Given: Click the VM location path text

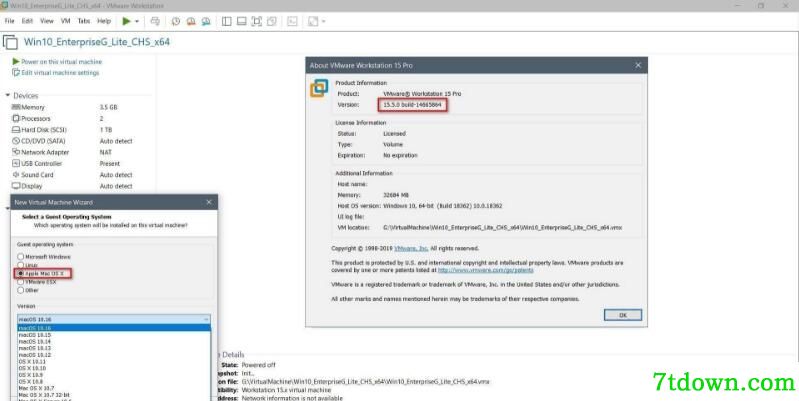Looking at the screenshot, I should (502, 228).
